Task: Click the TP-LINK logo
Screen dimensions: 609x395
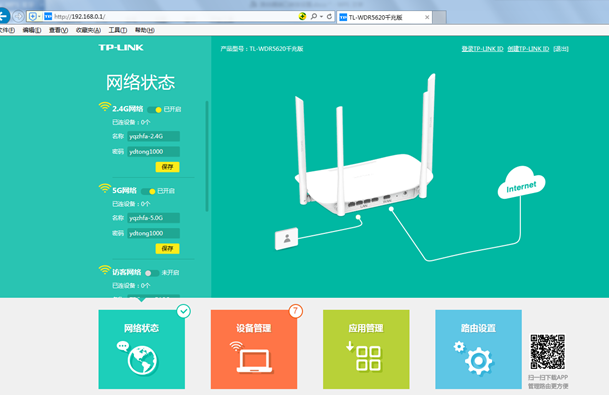Action: coord(121,47)
